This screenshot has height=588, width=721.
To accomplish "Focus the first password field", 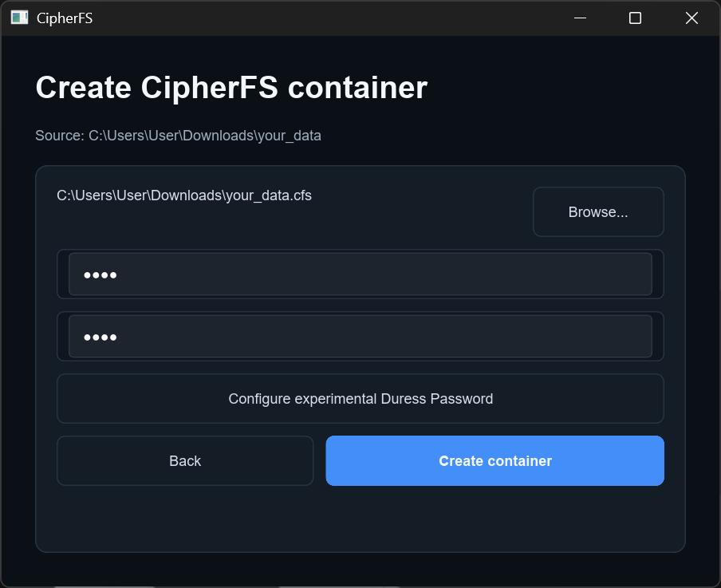I will (x=360, y=274).
